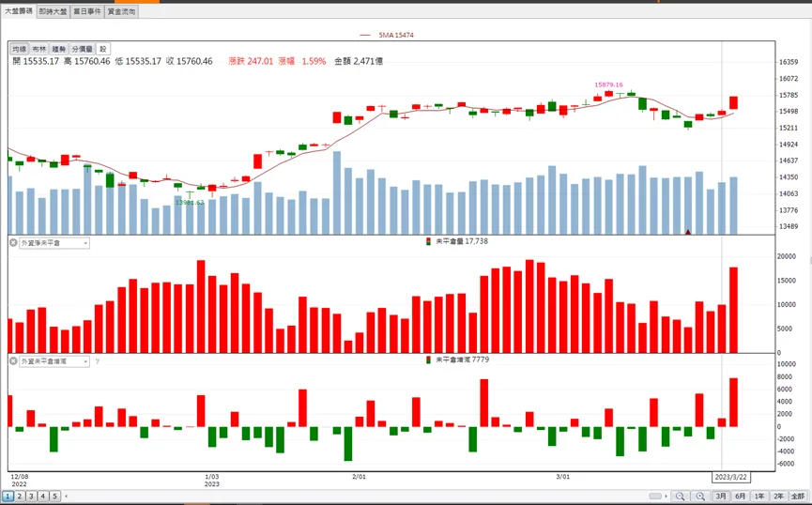Go to page 1 at bottom

click(x=8, y=497)
